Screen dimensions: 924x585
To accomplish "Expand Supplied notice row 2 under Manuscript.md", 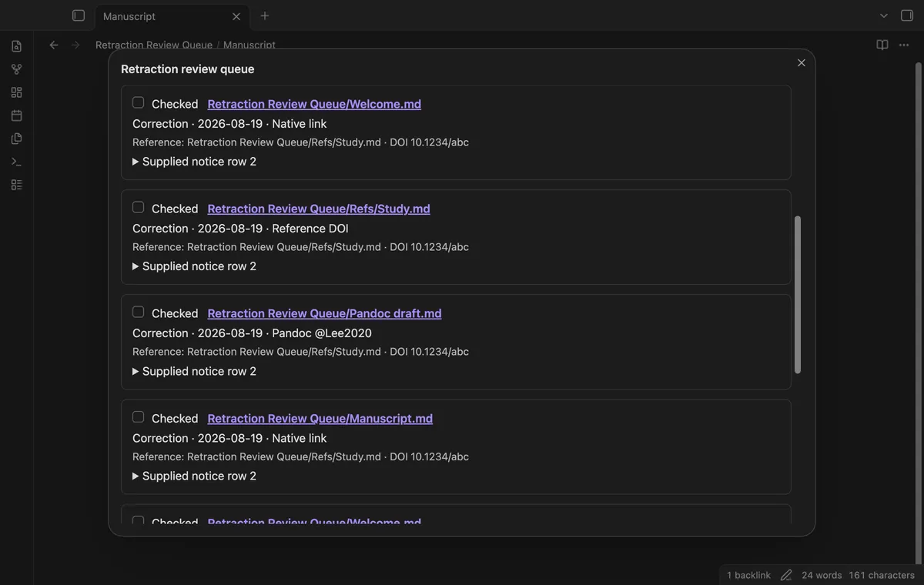I will (194, 476).
